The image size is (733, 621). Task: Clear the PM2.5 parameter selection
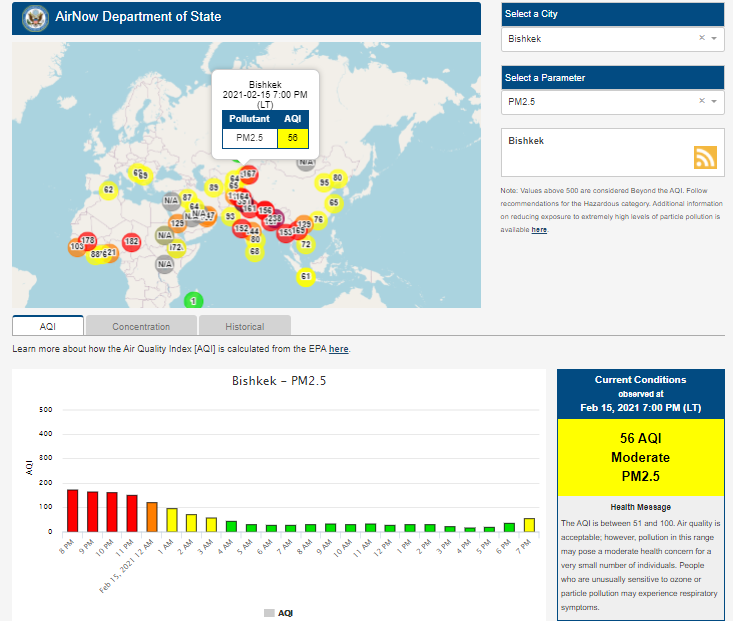tap(701, 101)
